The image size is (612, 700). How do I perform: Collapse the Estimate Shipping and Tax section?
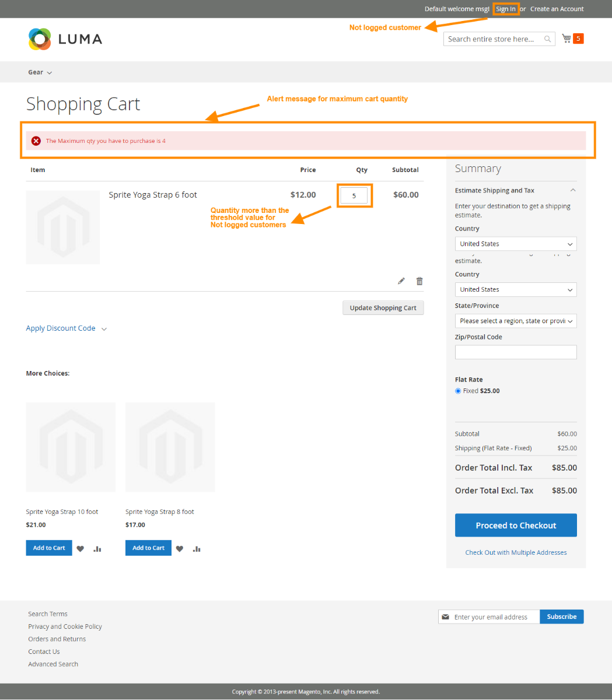(x=572, y=190)
